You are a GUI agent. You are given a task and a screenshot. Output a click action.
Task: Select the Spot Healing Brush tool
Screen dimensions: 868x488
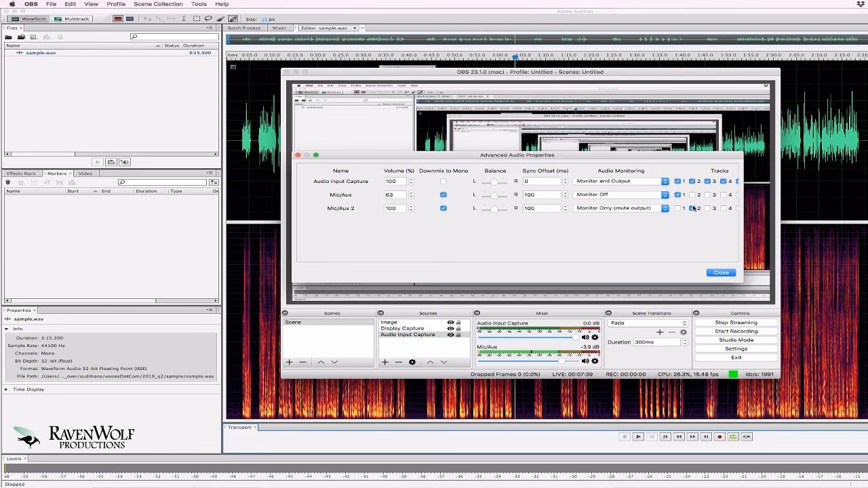[x=233, y=19]
